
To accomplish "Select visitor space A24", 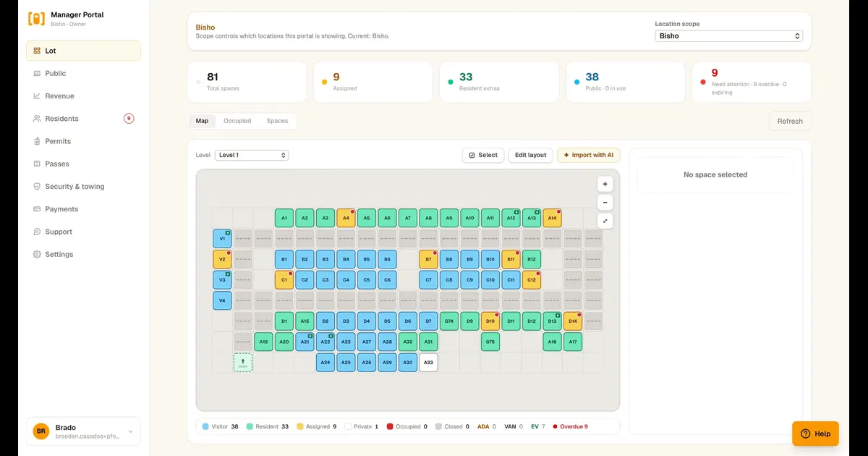I will pos(325,362).
